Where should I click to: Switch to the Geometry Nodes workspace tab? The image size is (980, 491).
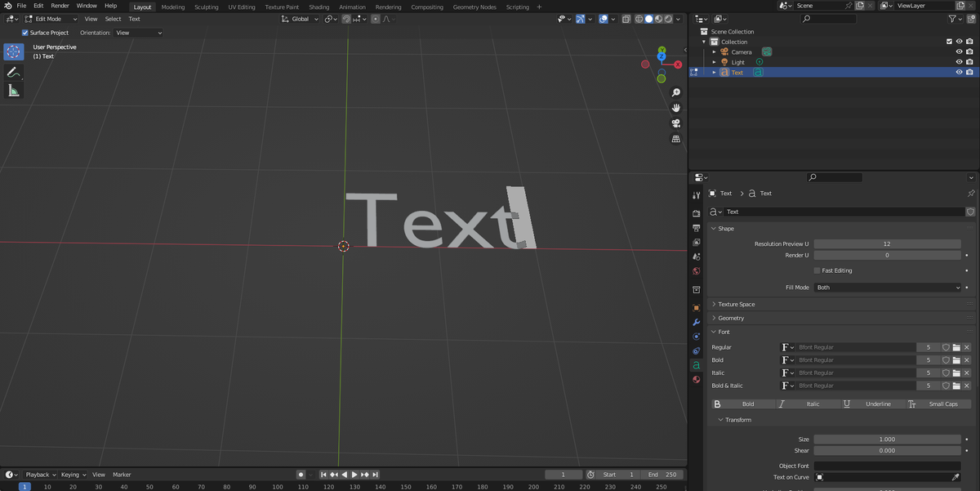coord(474,7)
